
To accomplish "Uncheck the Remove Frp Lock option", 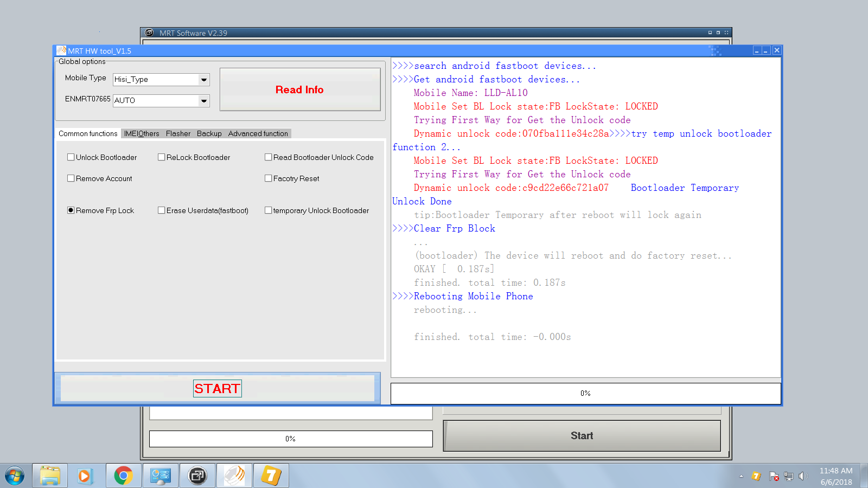I will [x=71, y=210].
